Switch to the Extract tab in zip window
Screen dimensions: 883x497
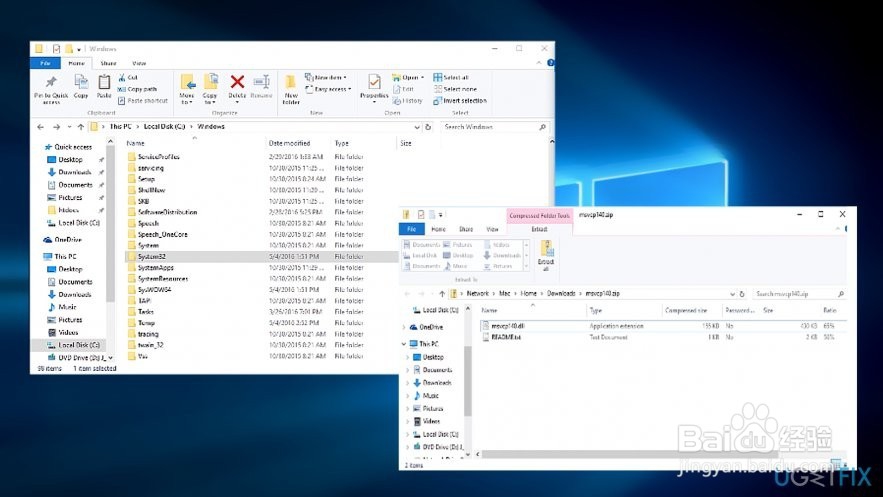[x=539, y=229]
